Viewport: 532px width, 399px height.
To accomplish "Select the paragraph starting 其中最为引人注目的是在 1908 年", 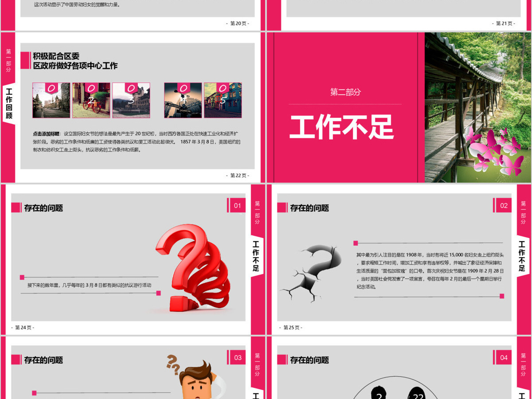I will tap(430, 270).
